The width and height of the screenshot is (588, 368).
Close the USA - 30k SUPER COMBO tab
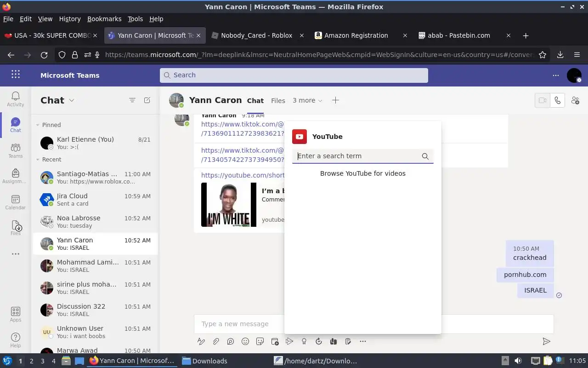pos(95,35)
